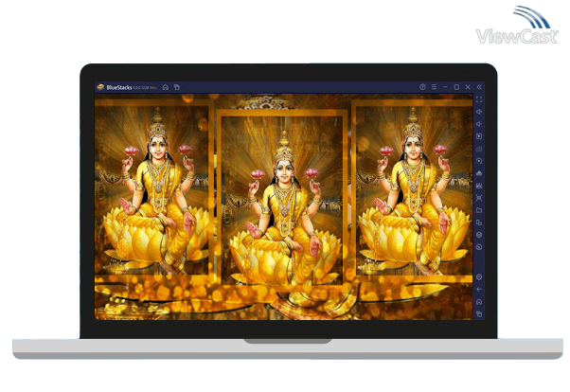
Task: Click the install APK icon in sidebar
Action: click(x=479, y=173)
